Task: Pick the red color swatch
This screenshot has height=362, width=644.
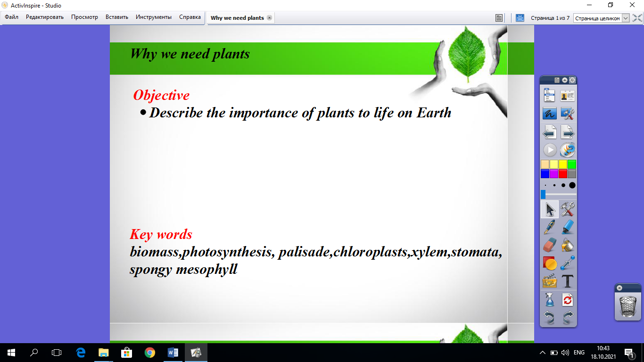Action: coord(563,173)
